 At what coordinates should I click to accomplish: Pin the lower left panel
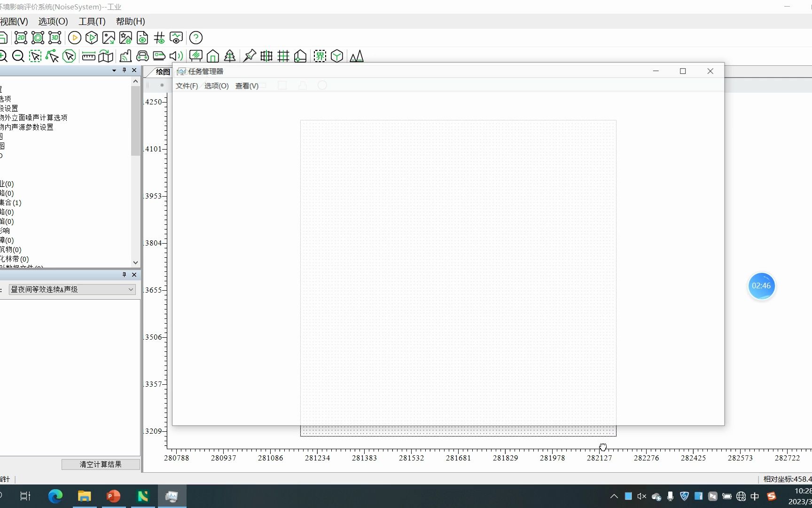pos(124,275)
